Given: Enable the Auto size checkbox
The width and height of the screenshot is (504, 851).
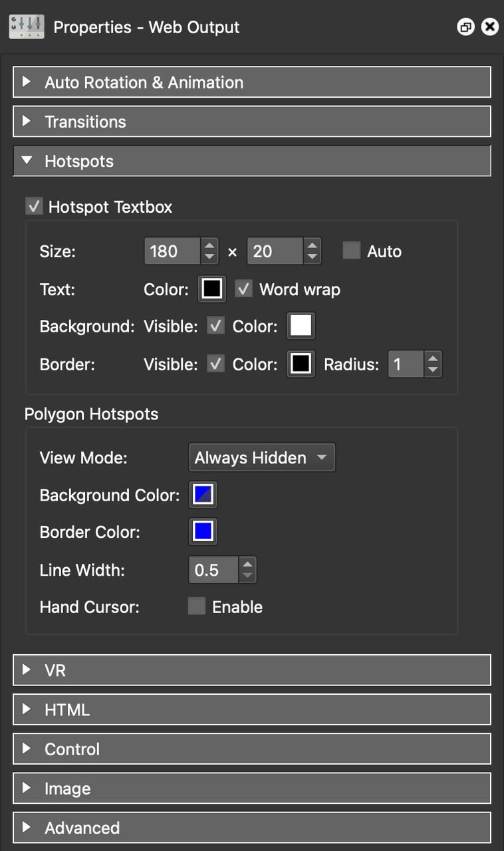Looking at the screenshot, I should [351, 251].
